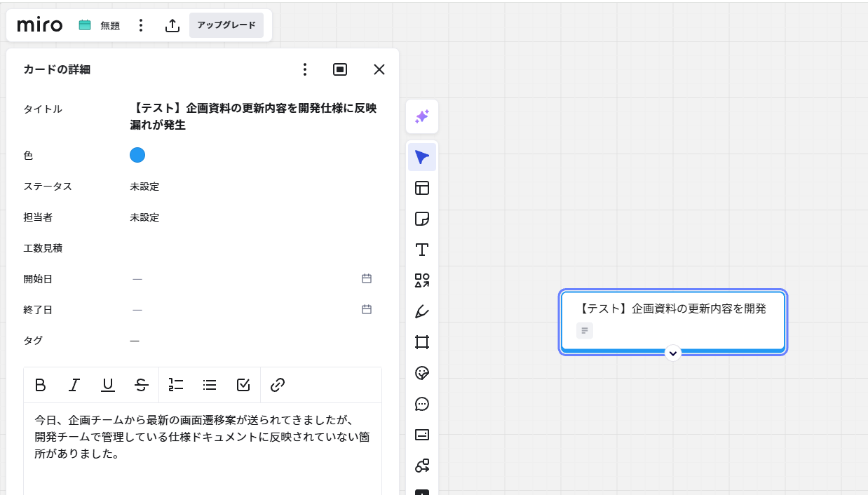The height and width of the screenshot is (495, 868).
Task: Select the Text tool in toolbar
Action: [x=421, y=250]
